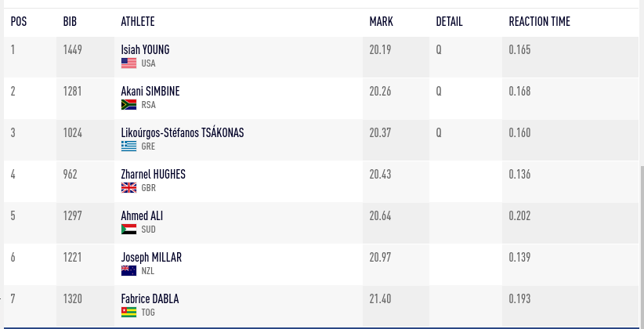Image resolution: width=644 pixels, height=329 pixels.
Task: Click the Sudan flag icon
Action: [x=128, y=230]
